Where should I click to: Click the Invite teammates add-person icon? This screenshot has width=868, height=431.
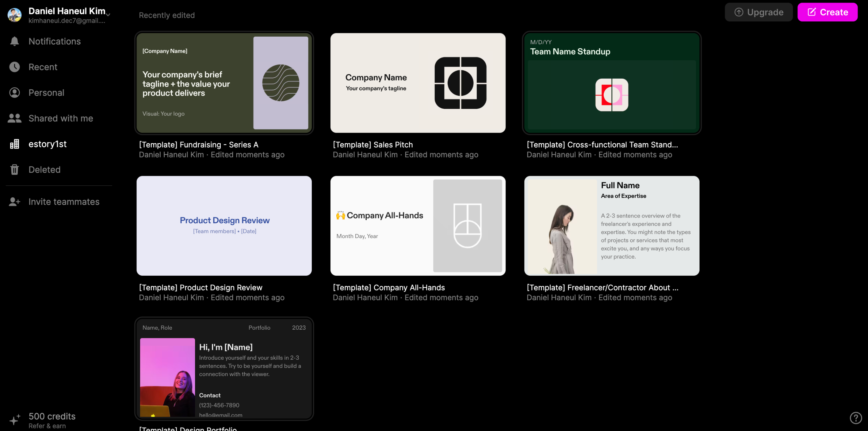[x=15, y=202]
